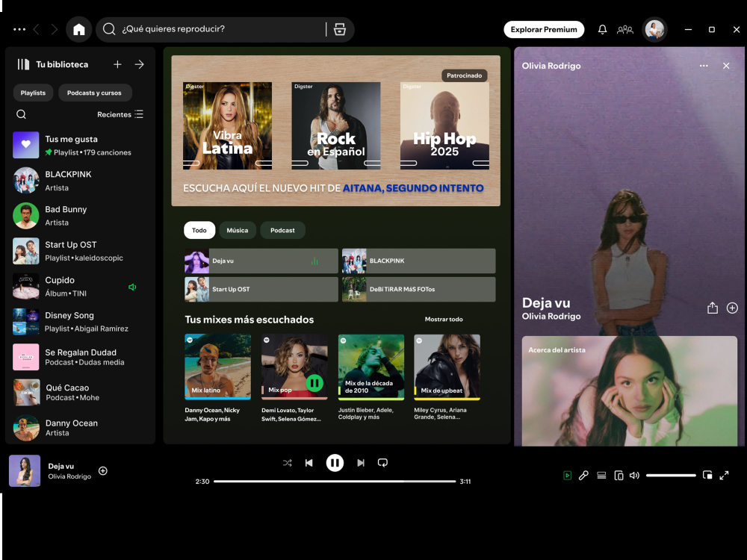Filter library by Podcasts y cursos chip
This screenshot has height=560, width=747.
point(94,93)
